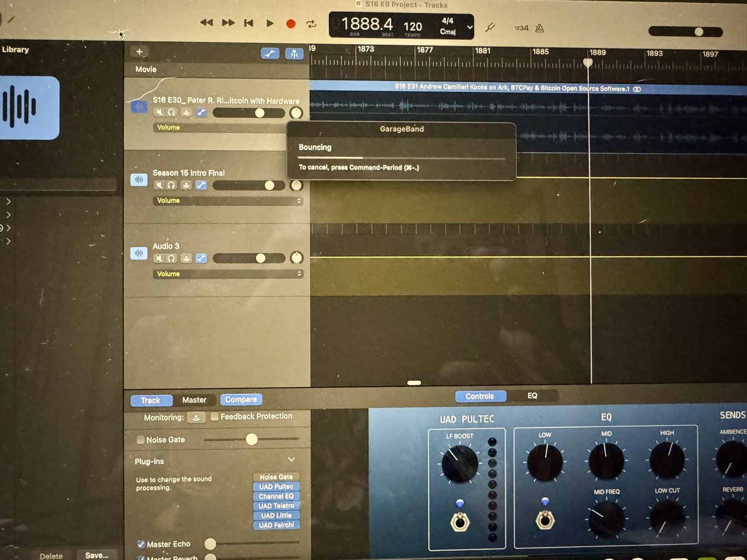Open Volume automation dropdown on Season 15 Intro
This screenshot has width=747, height=560.
[228, 201]
